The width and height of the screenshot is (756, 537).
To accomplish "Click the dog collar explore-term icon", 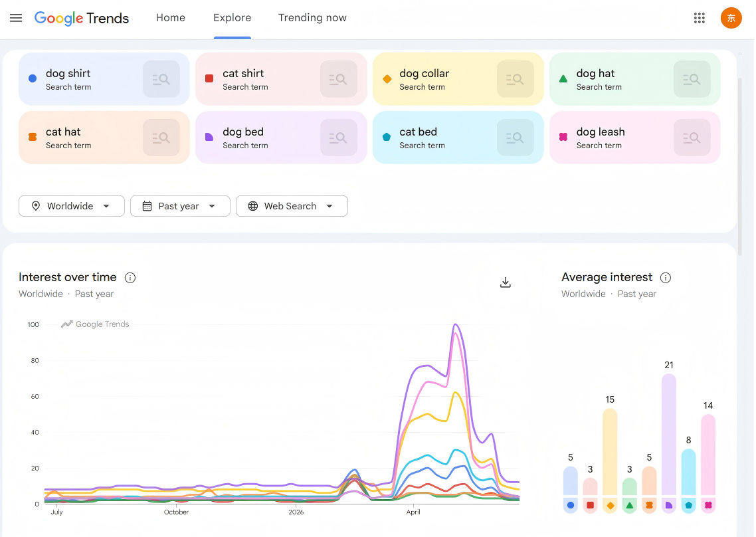I will pyautogui.click(x=516, y=79).
